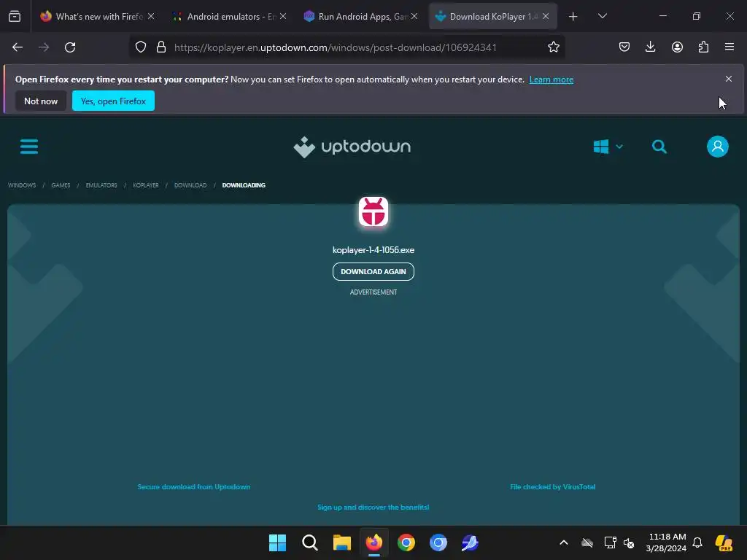Image resolution: width=747 pixels, height=560 pixels.
Task: Open EMULATORS breadcrumb link
Action: [x=101, y=185]
